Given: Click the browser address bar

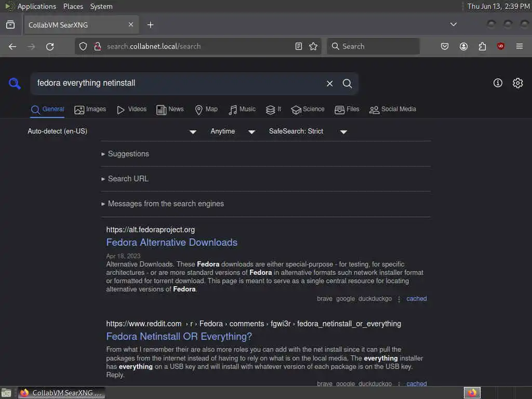Looking at the screenshot, I should click(x=197, y=46).
